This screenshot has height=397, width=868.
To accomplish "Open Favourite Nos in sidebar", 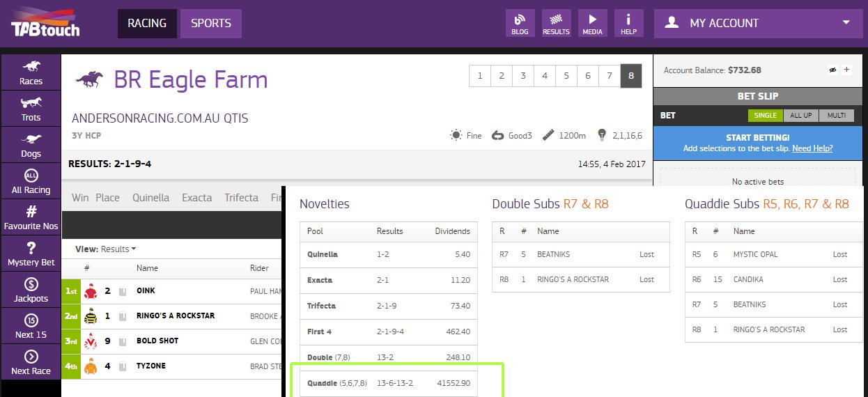I will point(31,217).
